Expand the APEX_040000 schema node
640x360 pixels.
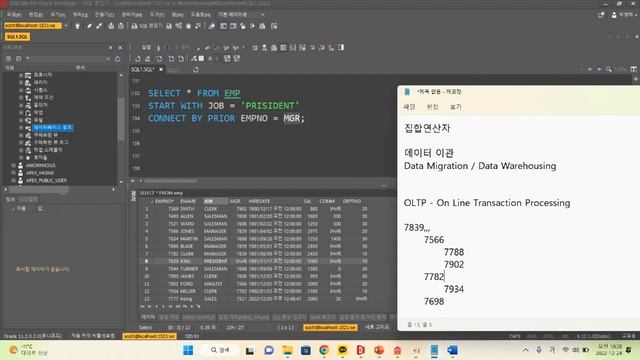click(13, 173)
